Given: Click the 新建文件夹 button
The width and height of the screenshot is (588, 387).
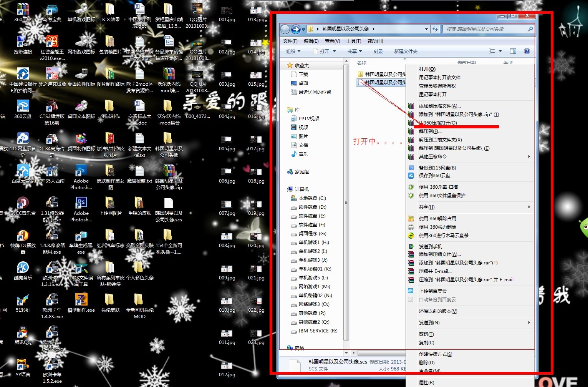Looking at the screenshot, I should 406,51.
